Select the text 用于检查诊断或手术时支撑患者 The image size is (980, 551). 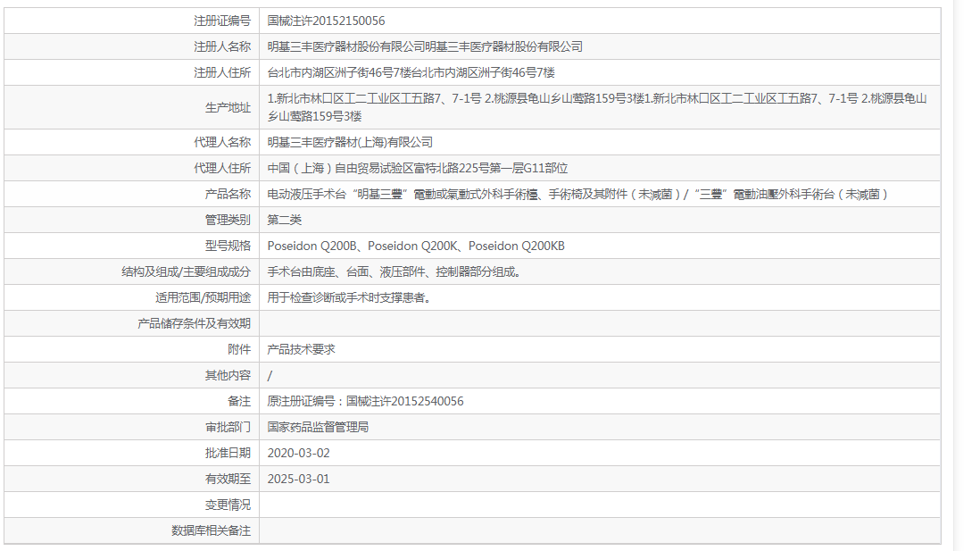tap(349, 297)
